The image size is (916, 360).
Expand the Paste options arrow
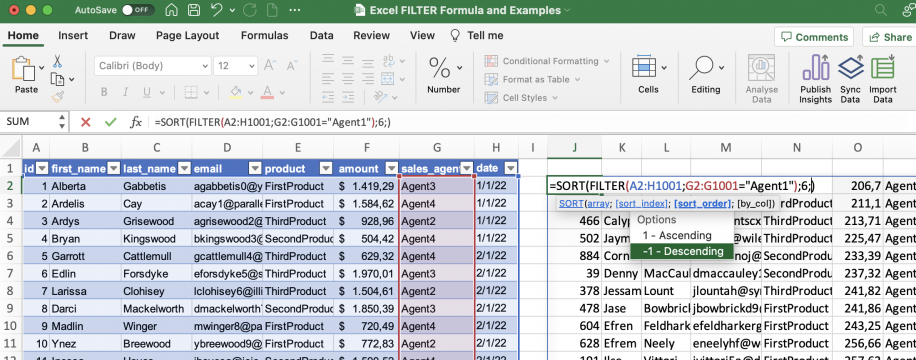41,68
